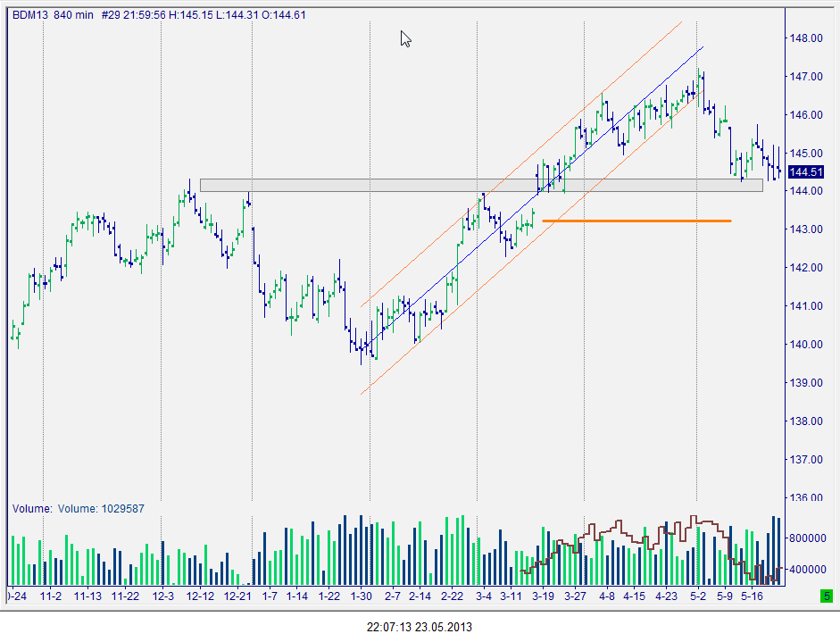
Task: Click the 2-14 date axis label
Action: [420, 596]
